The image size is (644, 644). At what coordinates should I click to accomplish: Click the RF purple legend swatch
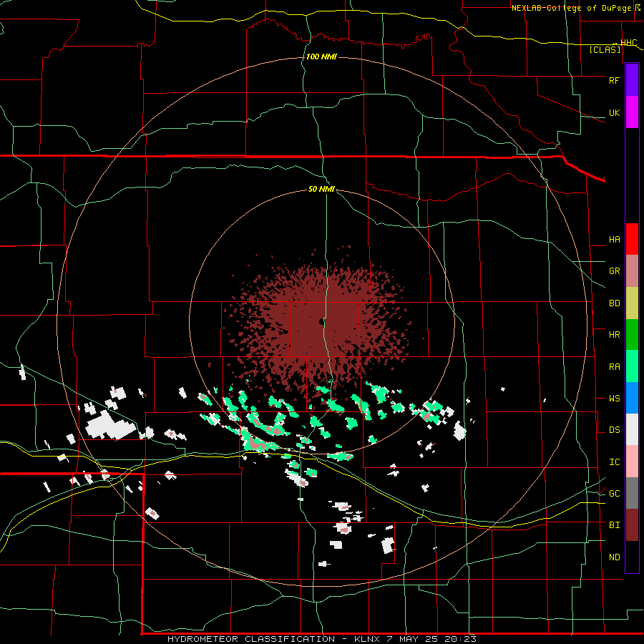coord(632,80)
